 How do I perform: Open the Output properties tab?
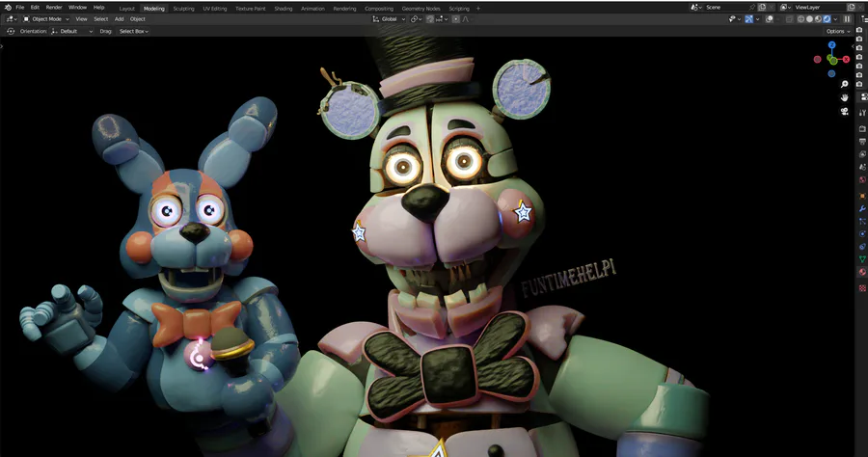pyautogui.click(x=862, y=141)
